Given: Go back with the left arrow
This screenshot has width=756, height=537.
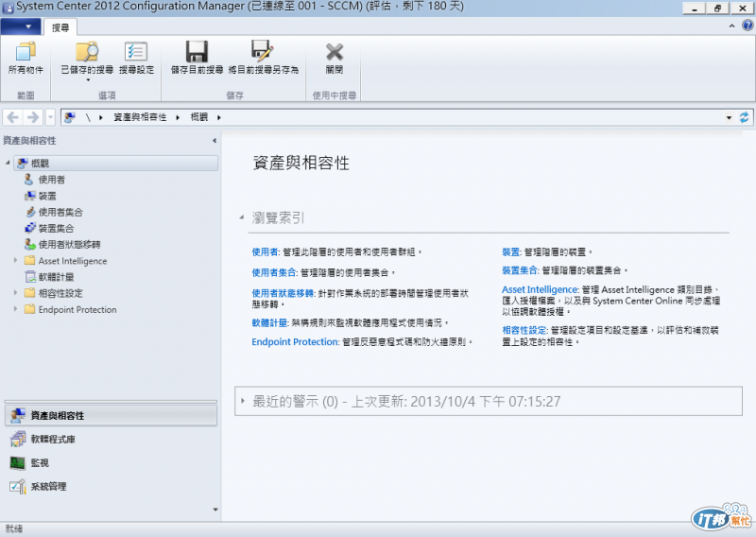Looking at the screenshot, I should (x=13, y=117).
